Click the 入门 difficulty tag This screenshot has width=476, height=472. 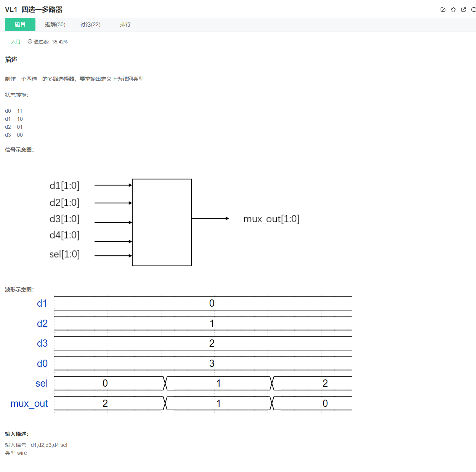[16, 42]
